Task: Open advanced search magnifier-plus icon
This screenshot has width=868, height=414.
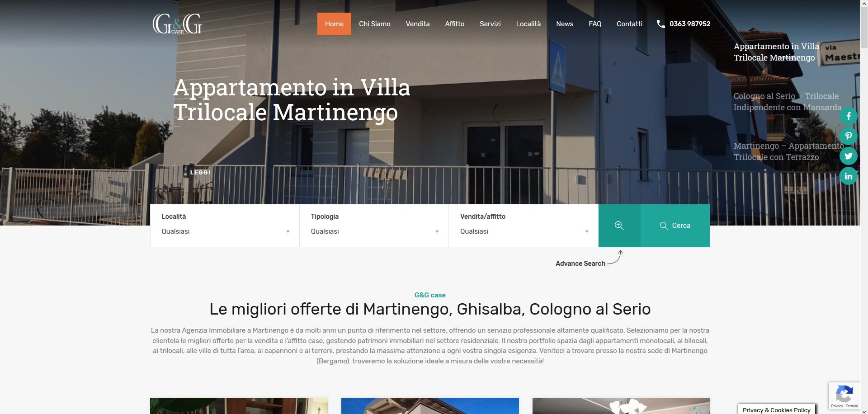Action: 619,226
